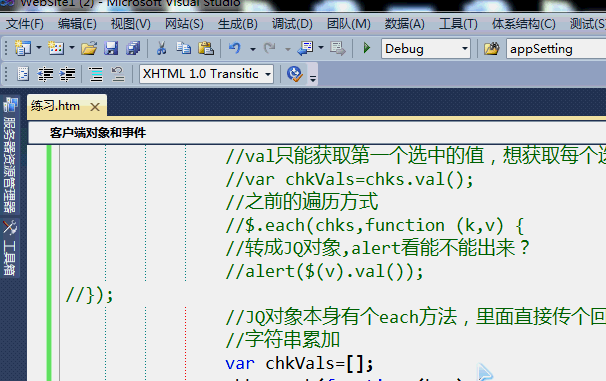This screenshot has width=606, height=381.
Task: Close the 练习.htm tab
Action: click(x=95, y=107)
